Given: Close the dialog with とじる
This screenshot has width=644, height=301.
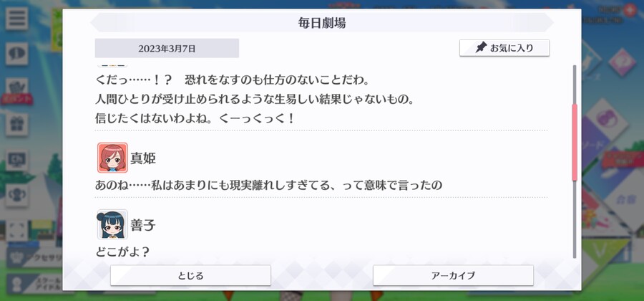Looking at the screenshot, I should (x=190, y=275).
